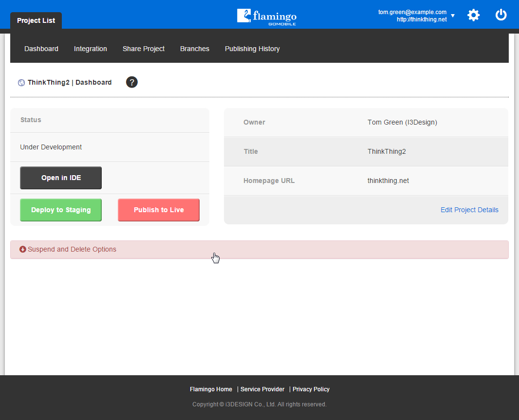The height and width of the screenshot is (420, 519).
Task: Click Deploy to Staging button
Action: [x=61, y=210]
